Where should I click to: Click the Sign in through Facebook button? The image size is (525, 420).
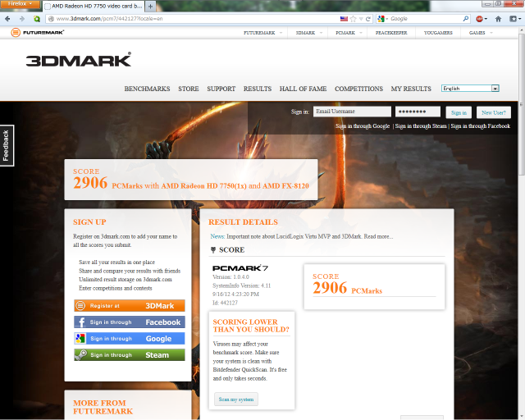pos(130,322)
